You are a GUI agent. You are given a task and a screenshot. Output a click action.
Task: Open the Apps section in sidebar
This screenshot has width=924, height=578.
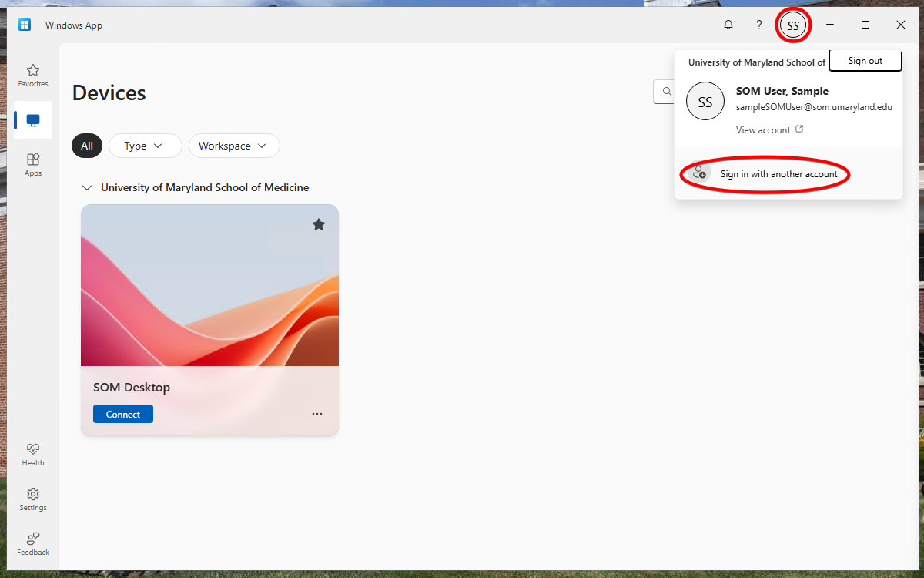pyautogui.click(x=33, y=164)
